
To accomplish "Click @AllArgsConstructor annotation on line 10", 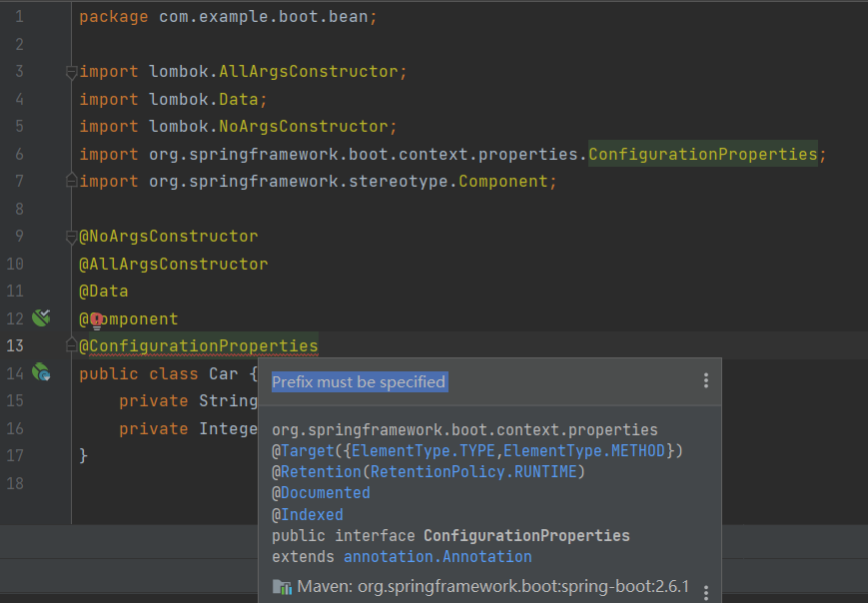I will tap(173, 264).
